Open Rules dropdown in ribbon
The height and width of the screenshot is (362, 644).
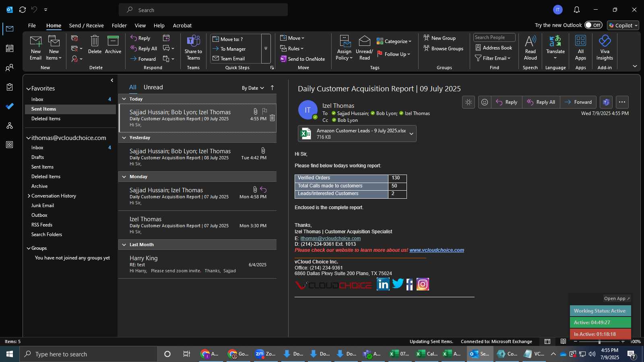pos(292,49)
